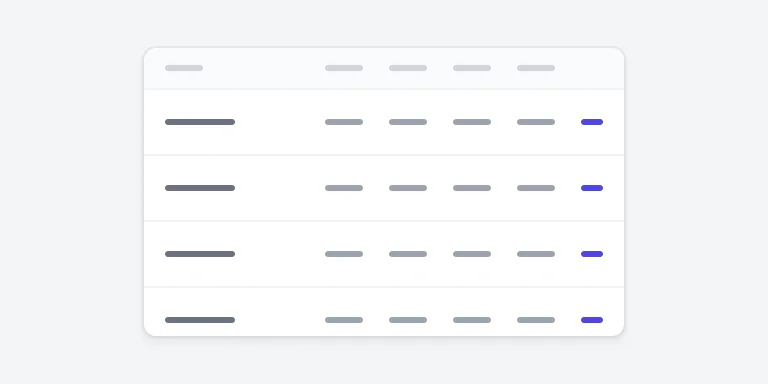768x384 pixels.
Task: Click second row's third column gray cell
Action: pyautogui.click(x=408, y=188)
